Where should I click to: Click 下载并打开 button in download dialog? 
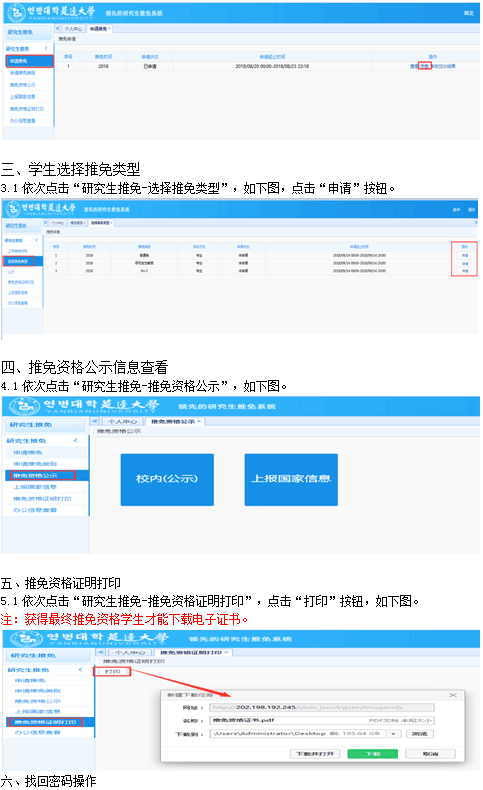coord(315,754)
